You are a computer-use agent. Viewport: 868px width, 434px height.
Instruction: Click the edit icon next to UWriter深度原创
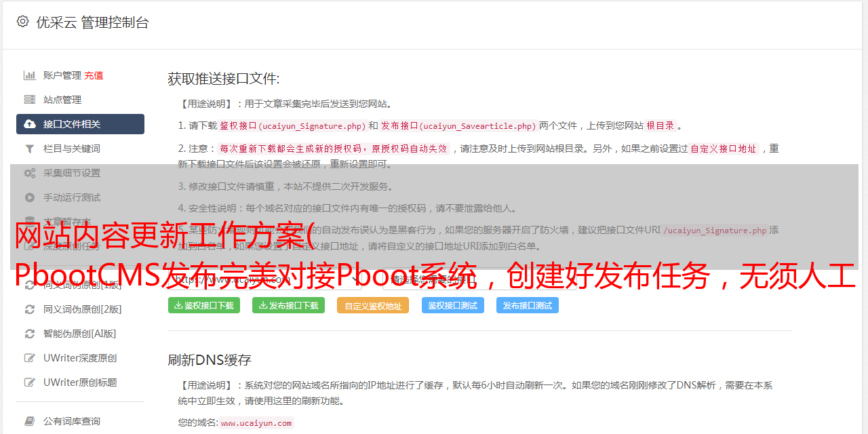pos(30,358)
